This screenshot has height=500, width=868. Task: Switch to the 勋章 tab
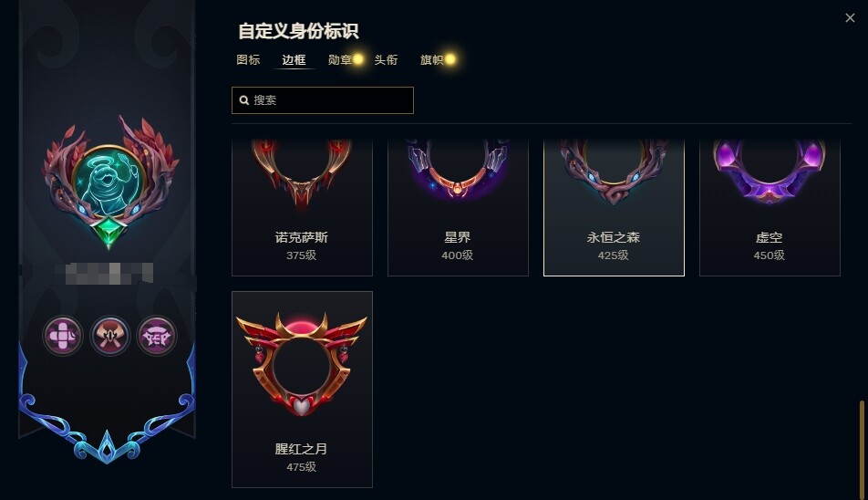click(340, 60)
